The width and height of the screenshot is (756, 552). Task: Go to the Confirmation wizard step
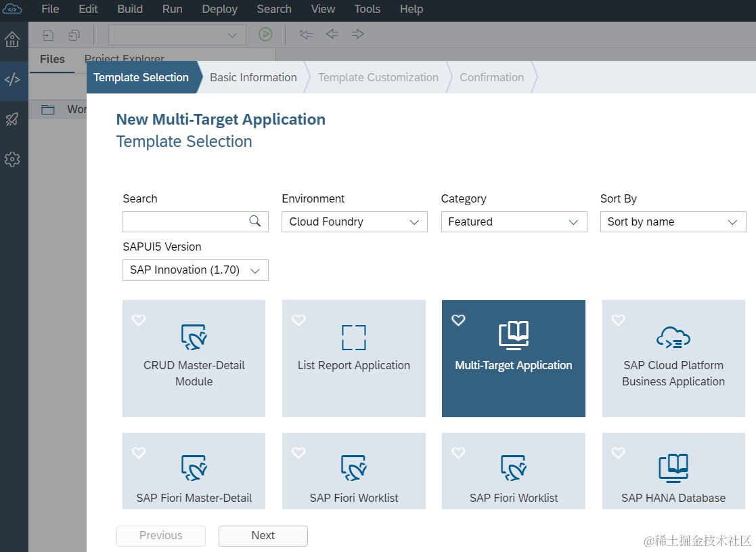[x=491, y=77]
